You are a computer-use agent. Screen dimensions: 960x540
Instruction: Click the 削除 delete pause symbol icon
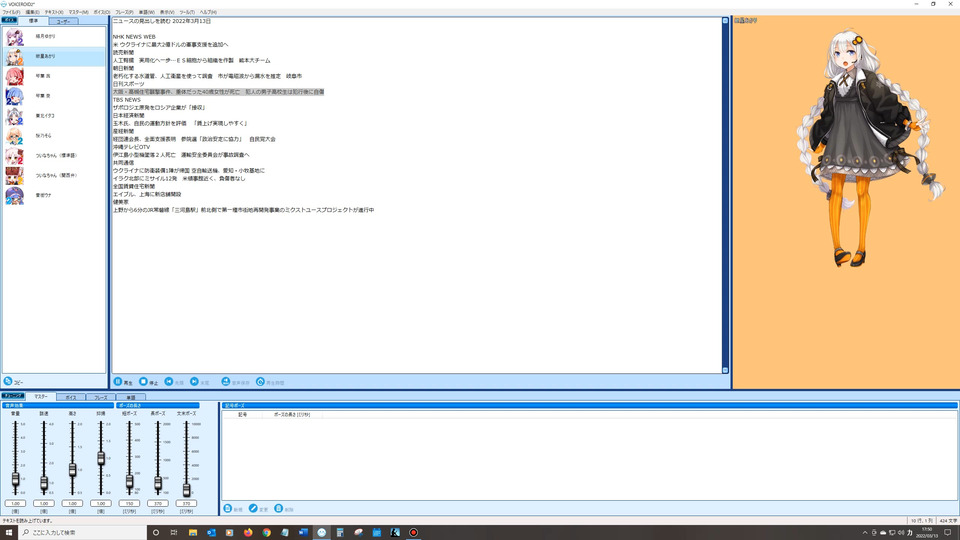click(279, 509)
